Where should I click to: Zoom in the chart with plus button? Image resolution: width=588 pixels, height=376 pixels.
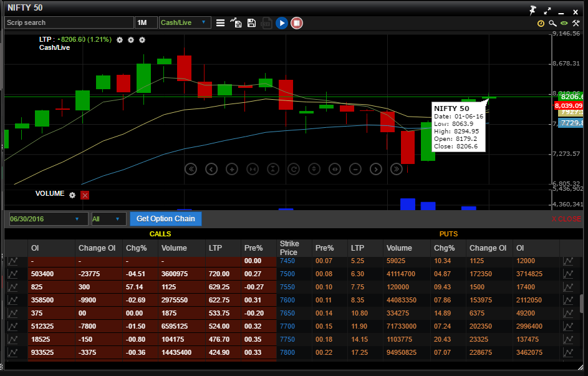232,169
